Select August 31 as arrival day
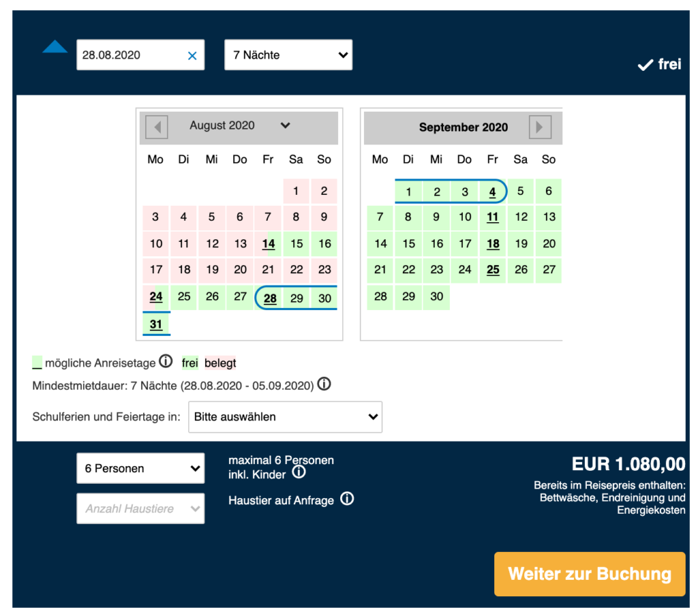698x616 pixels. (156, 324)
